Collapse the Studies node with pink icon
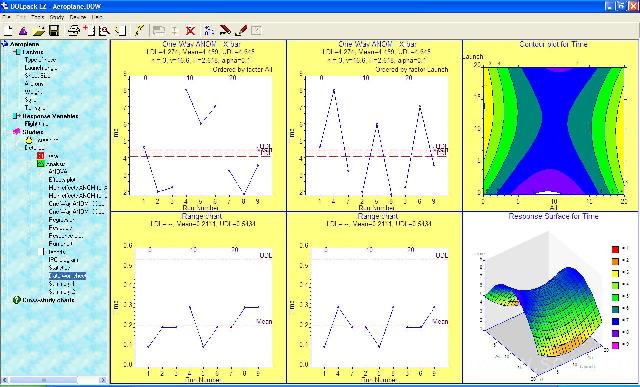 pos(16,132)
